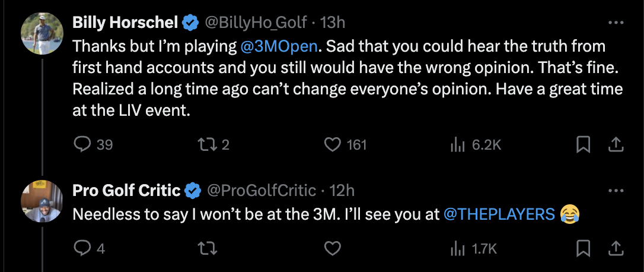
Task: Open Billy Horschel's profile picture
Action: 42,33
